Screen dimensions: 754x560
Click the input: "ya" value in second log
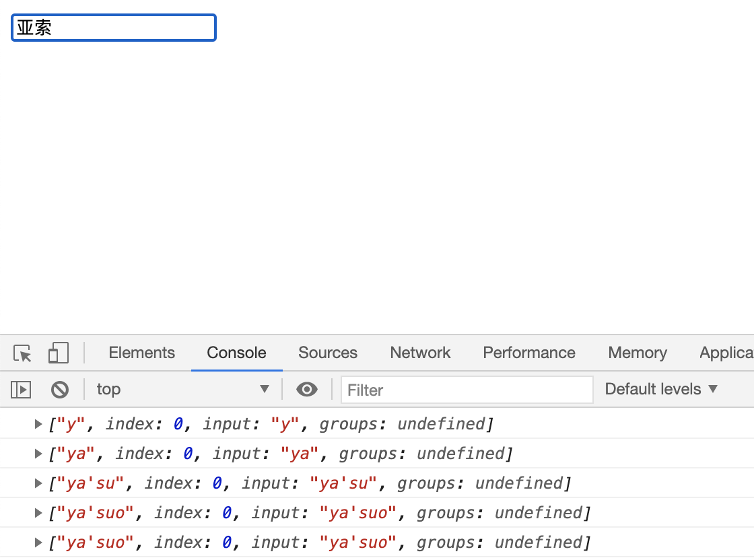pos(299,454)
